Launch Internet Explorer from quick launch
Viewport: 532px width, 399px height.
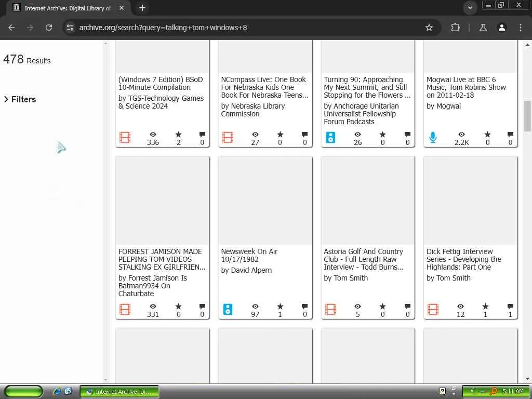click(57, 392)
